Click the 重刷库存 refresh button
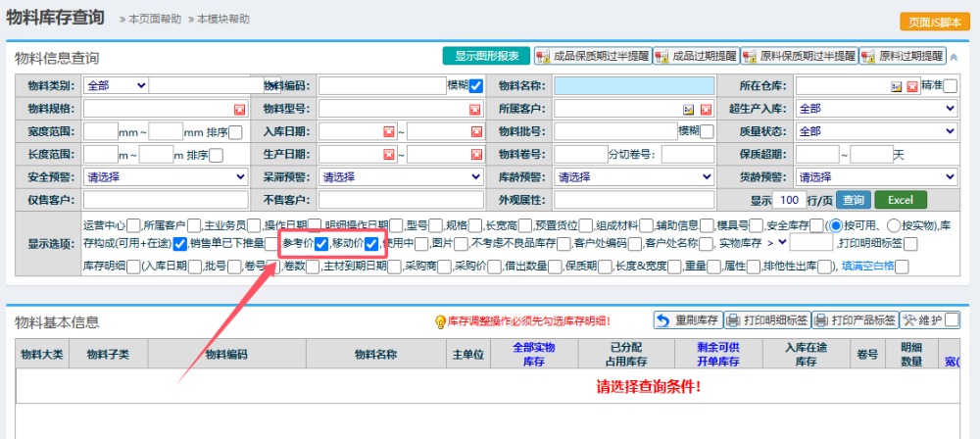Viewport: 980px width, 439px height. pyautogui.click(x=688, y=320)
